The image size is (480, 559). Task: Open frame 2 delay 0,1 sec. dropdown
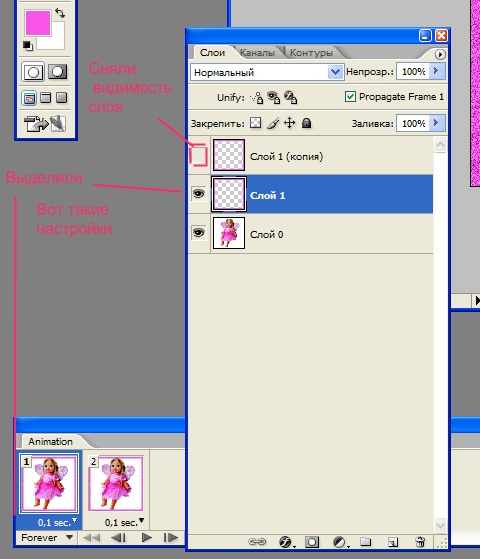coord(124,523)
